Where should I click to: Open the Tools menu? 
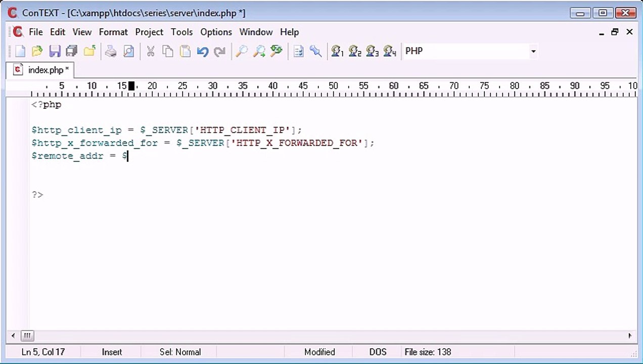pyautogui.click(x=181, y=32)
